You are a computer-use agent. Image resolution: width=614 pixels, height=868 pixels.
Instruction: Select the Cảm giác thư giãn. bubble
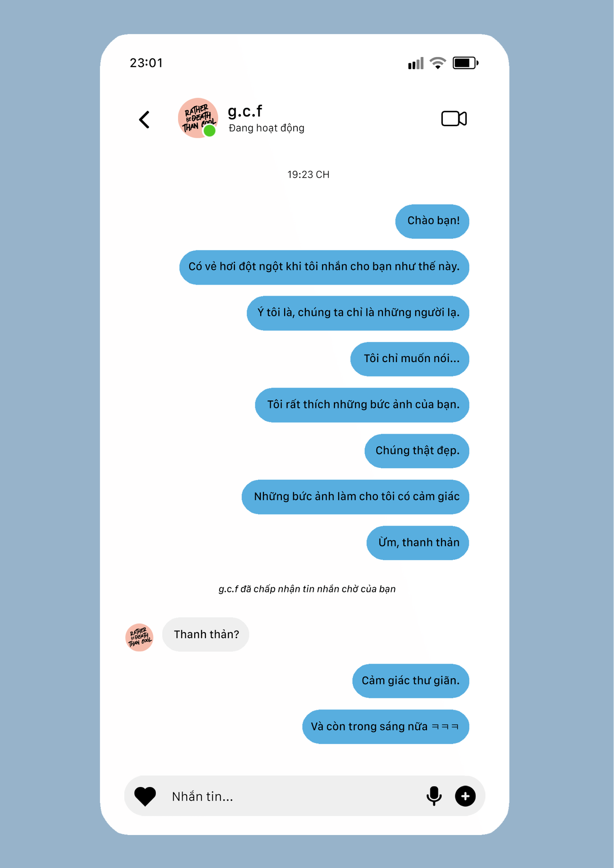pyautogui.click(x=411, y=681)
